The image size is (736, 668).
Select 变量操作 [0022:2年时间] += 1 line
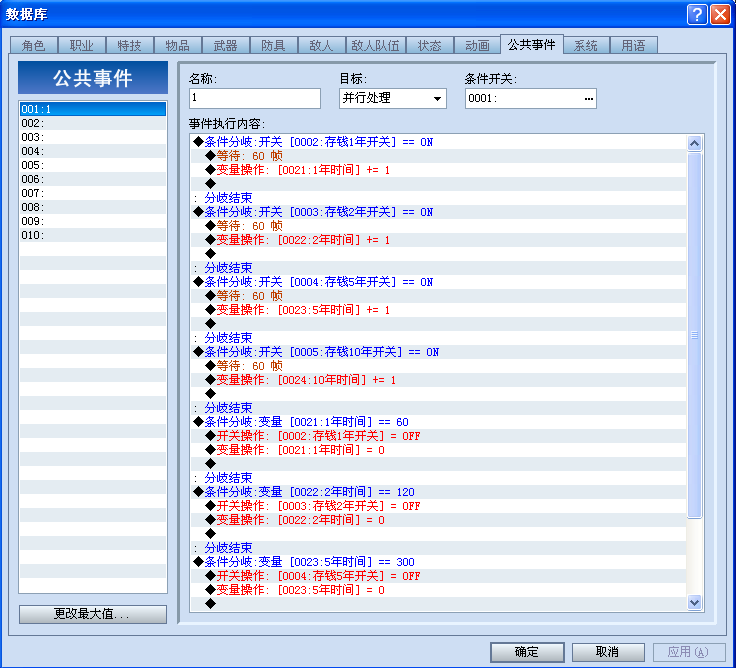click(439, 240)
